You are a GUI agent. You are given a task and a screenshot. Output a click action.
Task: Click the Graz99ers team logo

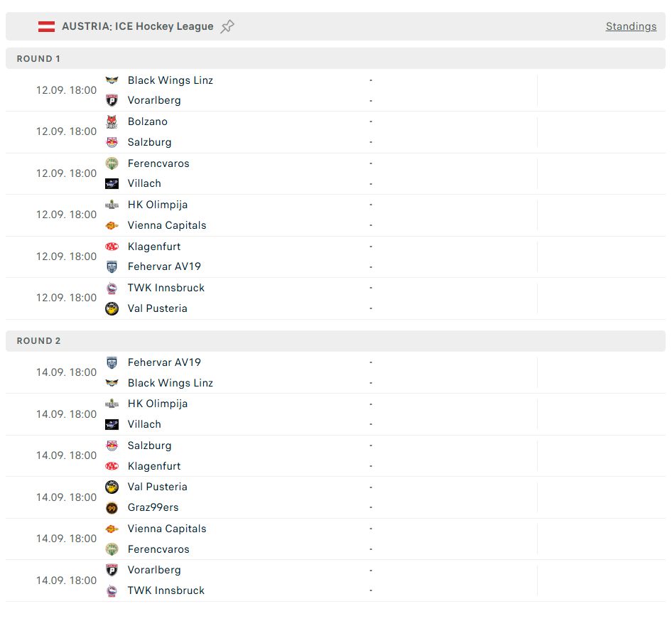coord(112,507)
